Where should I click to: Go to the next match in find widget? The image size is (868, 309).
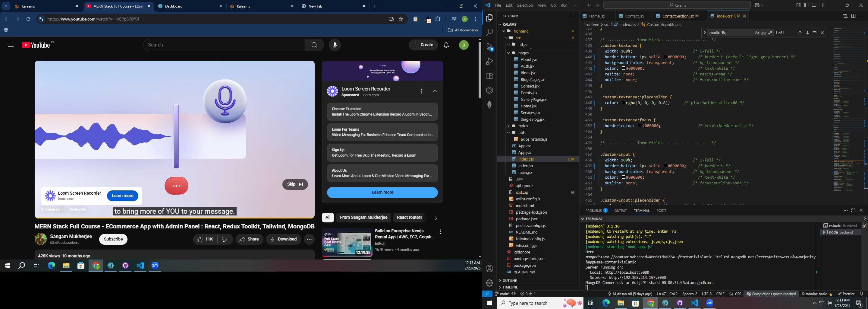click(807, 33)
